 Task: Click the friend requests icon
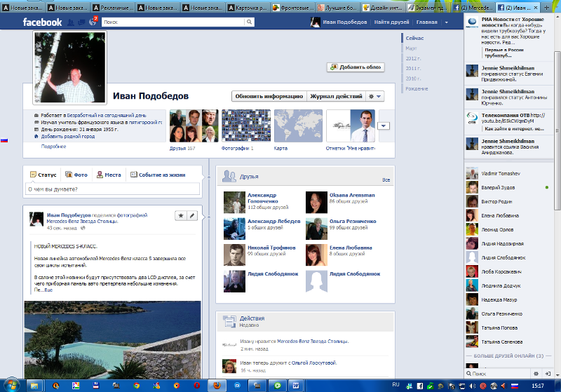(x=70, y=22)
